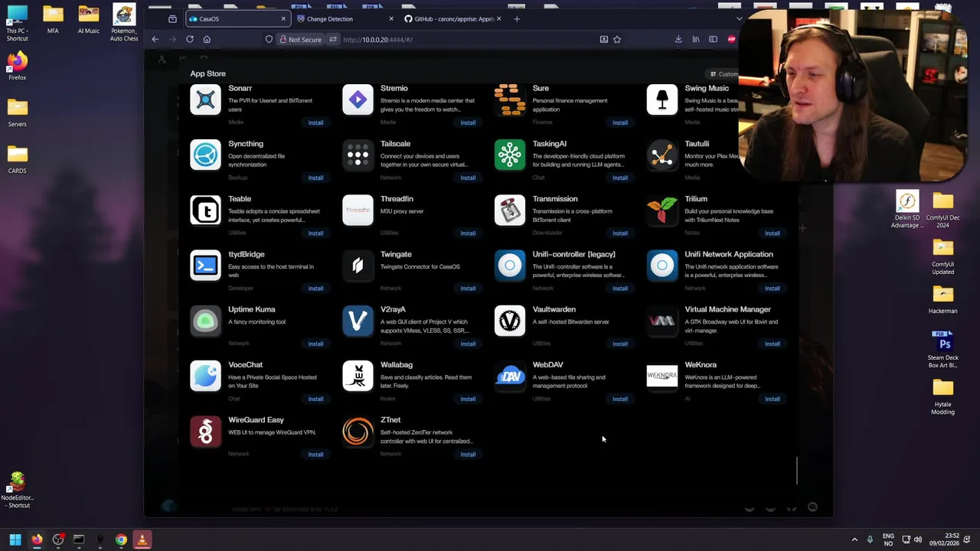Switch to the Change Detection tab

(x=345, y=18)
